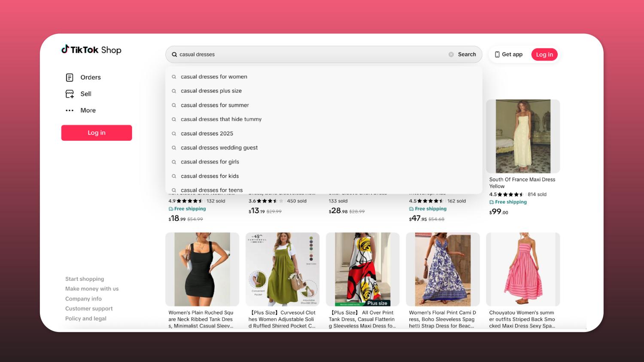Image resolution: width=644 pixels, height=362 pixels.
Task: Click inside the casual dresses search field
Action: (309, 54)
